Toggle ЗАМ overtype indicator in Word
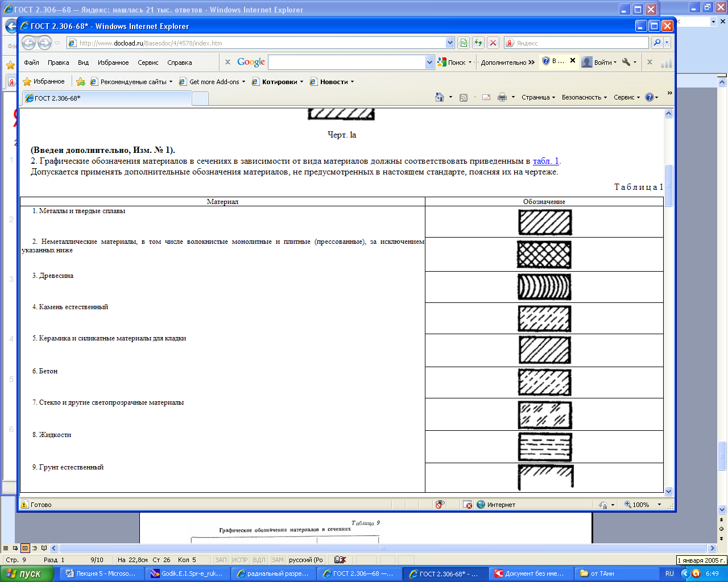The width and height of the screenshot is (728, 582). (x=278, y=560)
